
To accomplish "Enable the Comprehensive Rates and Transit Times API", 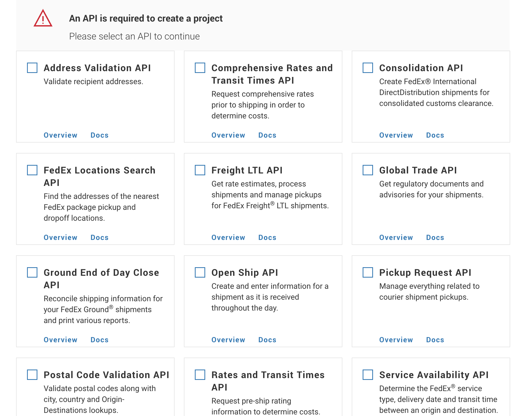I will pyautogui.click(x=200, y=68).
